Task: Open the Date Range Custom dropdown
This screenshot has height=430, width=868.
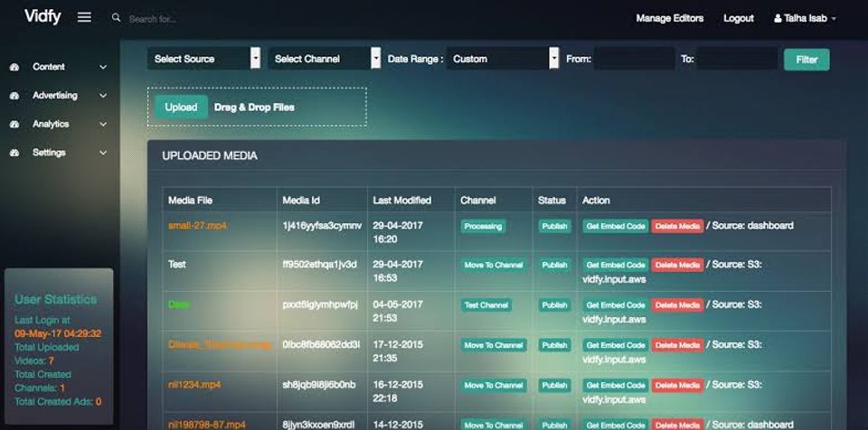Action: click(x=503, y=58)
